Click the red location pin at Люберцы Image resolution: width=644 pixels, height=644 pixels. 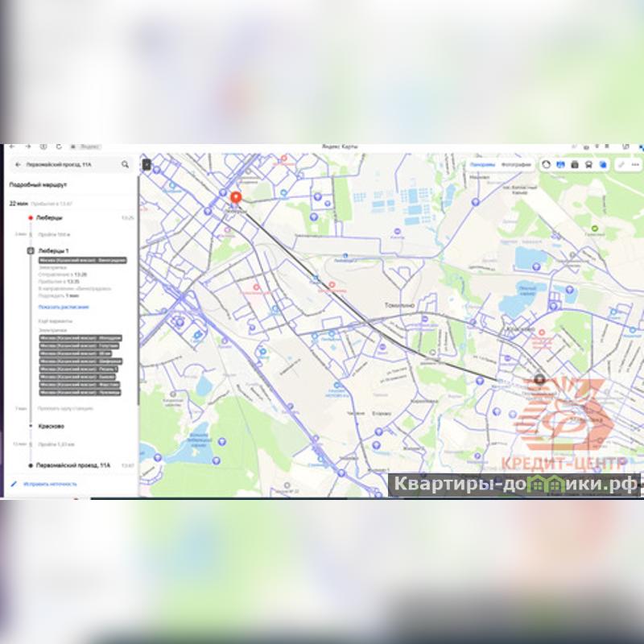pos(236,198)
